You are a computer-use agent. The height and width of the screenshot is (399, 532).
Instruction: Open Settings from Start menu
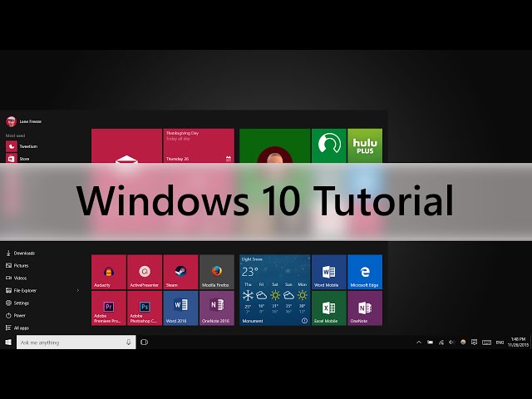pyautogui.click(x=17, y=303)
